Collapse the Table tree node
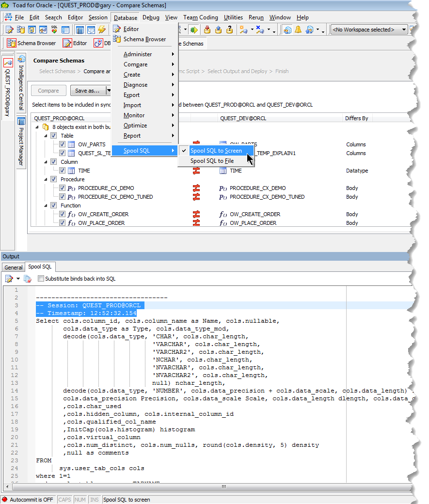429x504 pixels. point(46,136)
